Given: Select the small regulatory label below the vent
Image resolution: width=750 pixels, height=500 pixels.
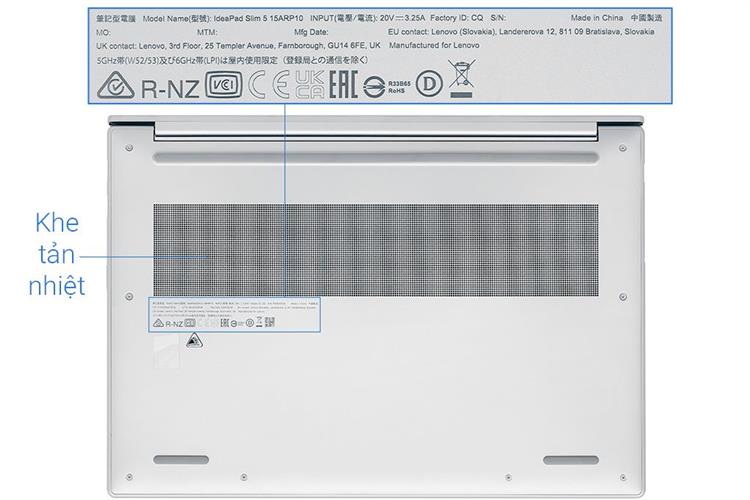Looking at the screenshot, I should [x=234, y=314].
